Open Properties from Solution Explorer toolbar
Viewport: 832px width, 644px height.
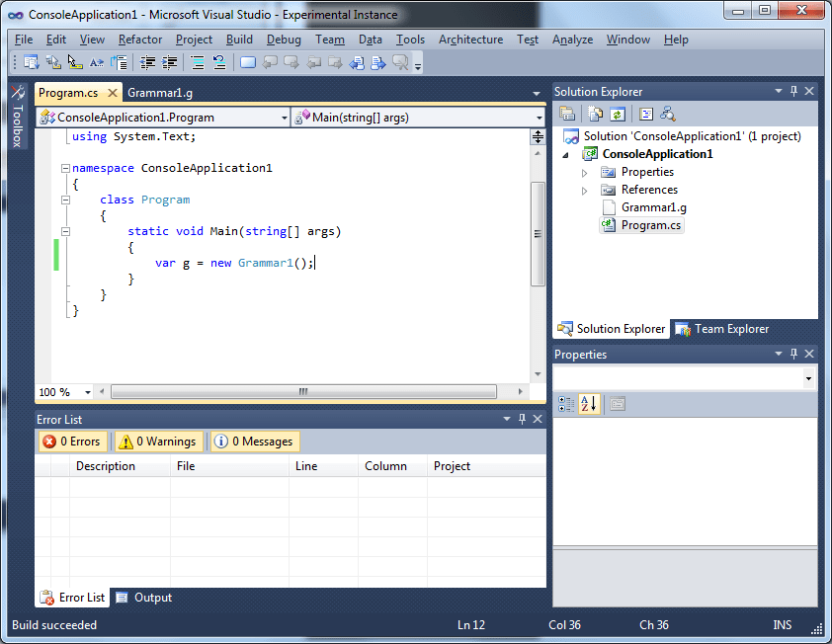pos(567,114)
